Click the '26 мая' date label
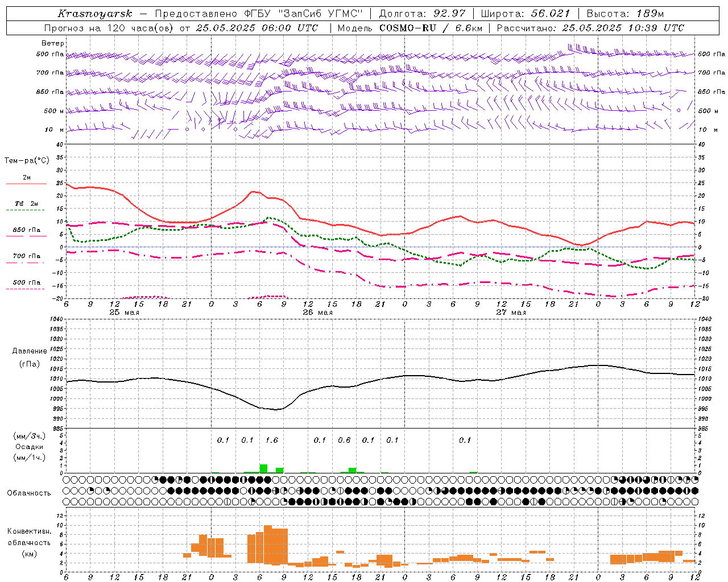728x582 pixels. tap(317, 313)
